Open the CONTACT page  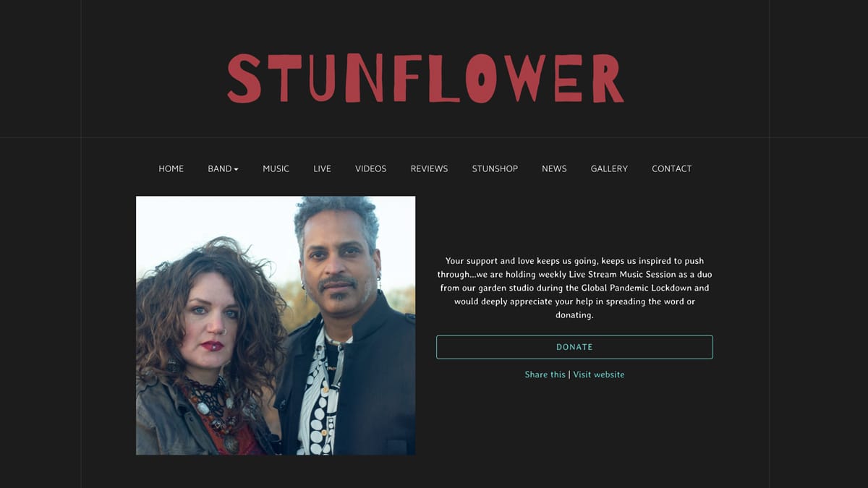671,168
